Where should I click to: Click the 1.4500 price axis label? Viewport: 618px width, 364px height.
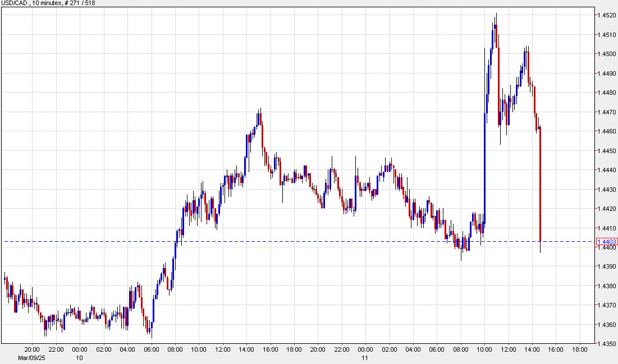pos(607,54)
